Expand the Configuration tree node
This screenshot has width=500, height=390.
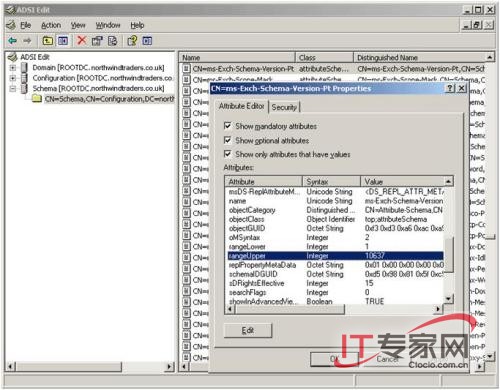pyautogui.click(x=13, y=78)
